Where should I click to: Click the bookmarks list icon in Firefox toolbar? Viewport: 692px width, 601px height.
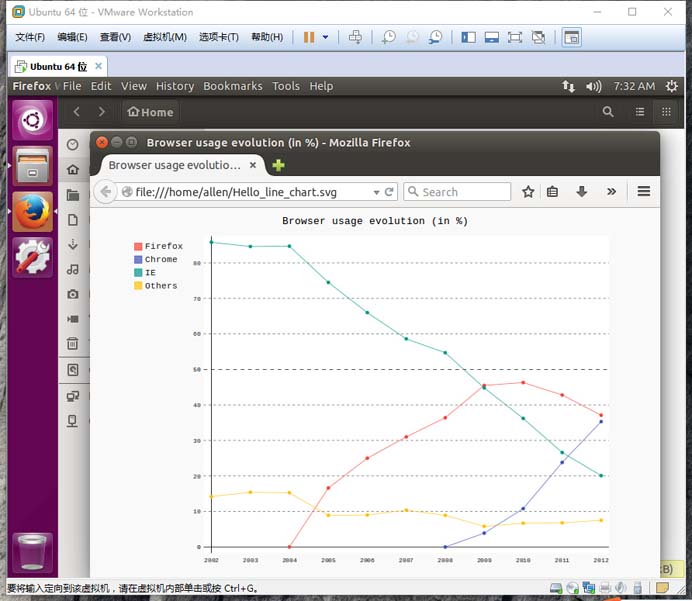pos(552,192)
